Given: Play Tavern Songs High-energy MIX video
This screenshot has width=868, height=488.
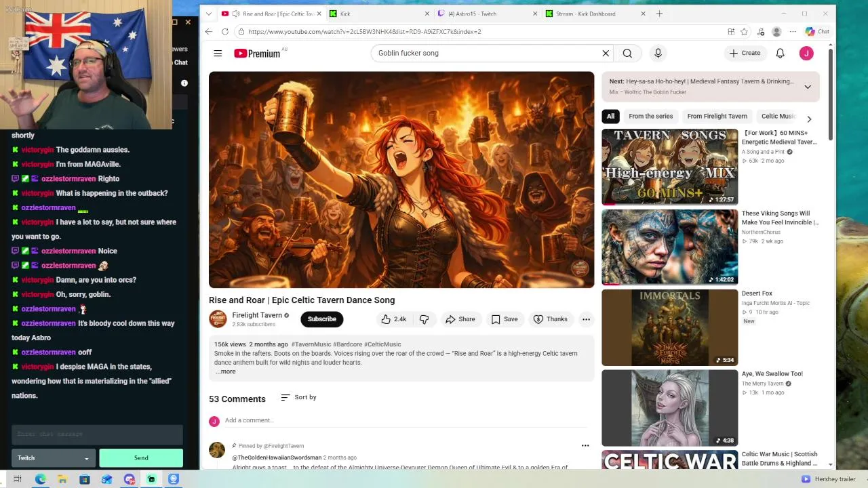Looking at the screenshot, I should [x=669, y=167].
